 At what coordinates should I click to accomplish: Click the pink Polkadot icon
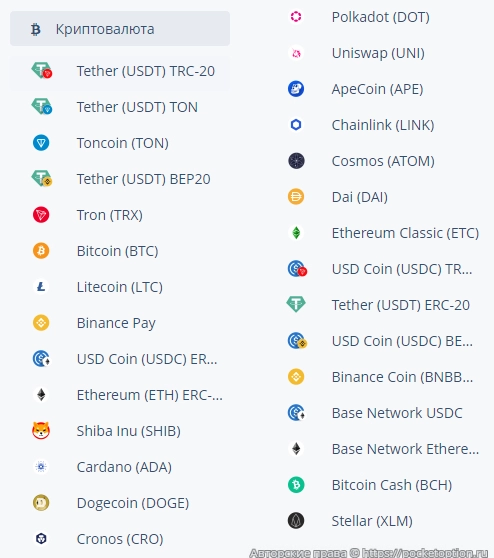click(x=296, y=16)
